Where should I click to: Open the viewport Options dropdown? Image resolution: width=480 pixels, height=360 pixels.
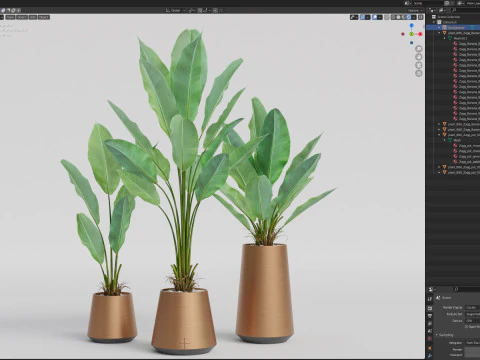[415, 10]
